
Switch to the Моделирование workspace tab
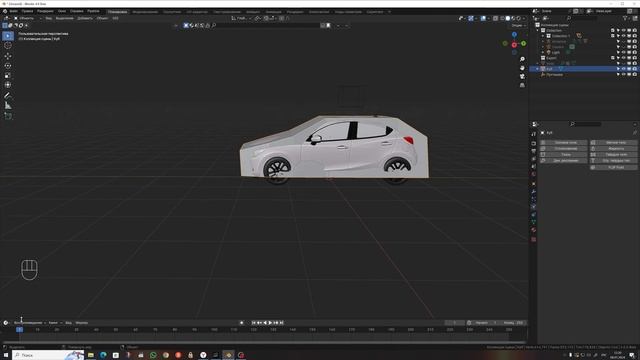(145, 12)
